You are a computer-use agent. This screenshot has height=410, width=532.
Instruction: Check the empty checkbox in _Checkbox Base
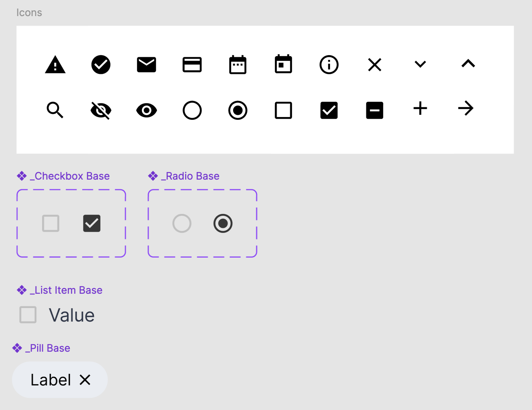coord(50,223)
